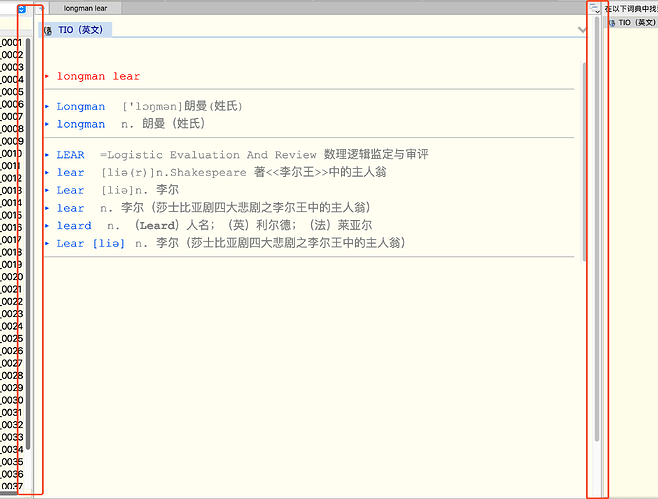Image resolution: width=658 pixels, height=499 pixels.
Task: Select _0010 in the word list
Action: point(11,154)
